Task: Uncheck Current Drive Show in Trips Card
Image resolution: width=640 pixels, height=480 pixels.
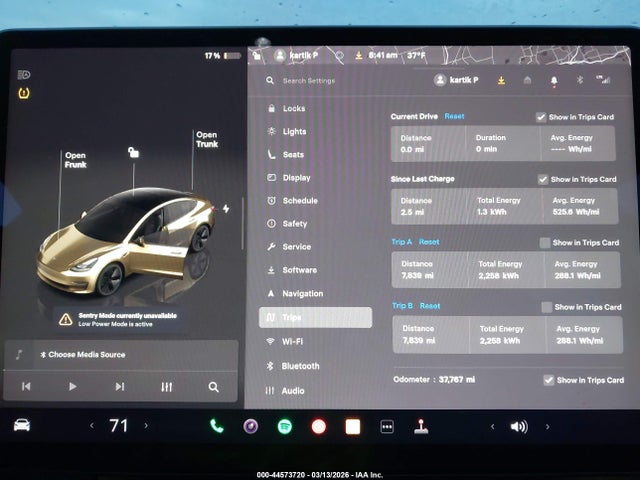Action: click(541, 117)
